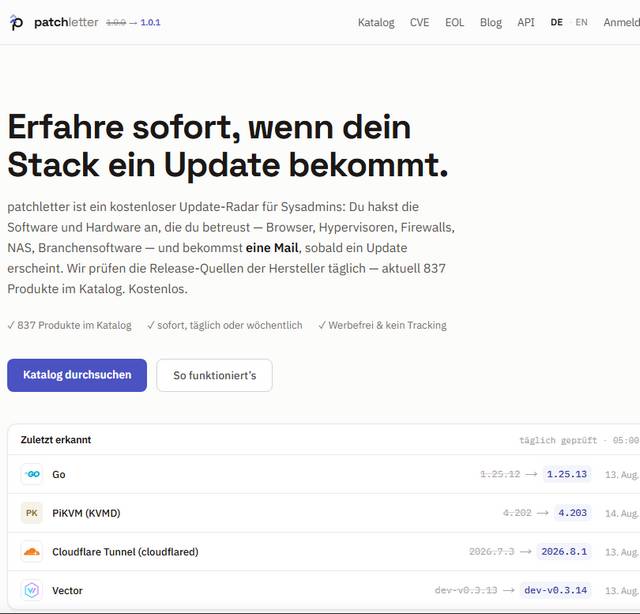Open the API navigation link
This screenshot has height=614, width=640.
526,22
